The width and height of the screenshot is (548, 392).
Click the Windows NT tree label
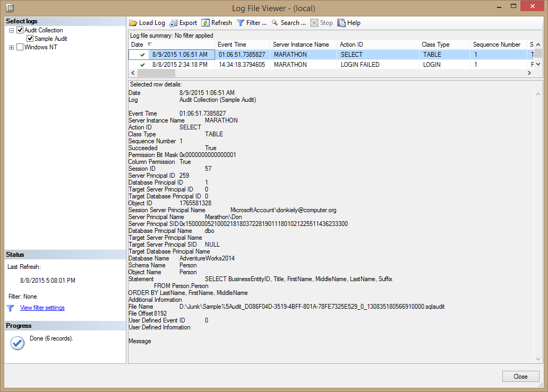point(40,47)
